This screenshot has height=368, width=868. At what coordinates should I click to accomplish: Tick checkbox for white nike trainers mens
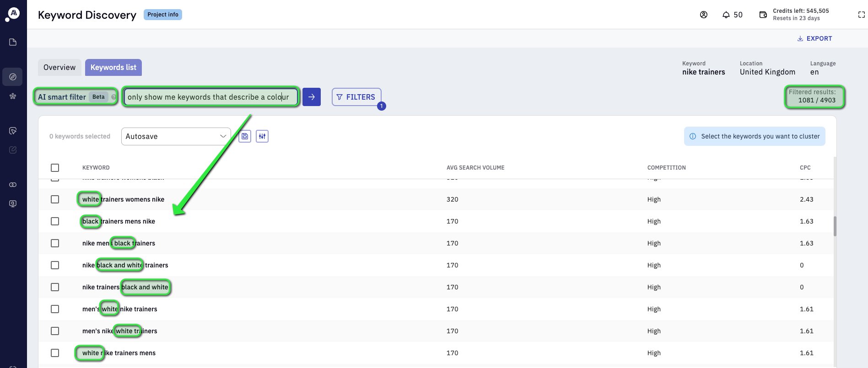pyautogui.click(x=55, y=353)
